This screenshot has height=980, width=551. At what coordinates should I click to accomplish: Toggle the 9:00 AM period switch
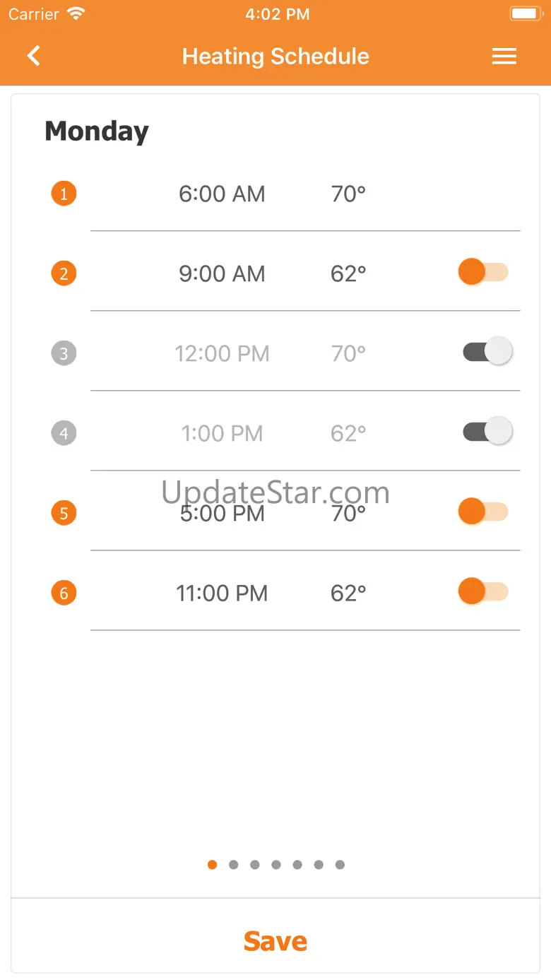pyautogui.click(x=484, y=272)
